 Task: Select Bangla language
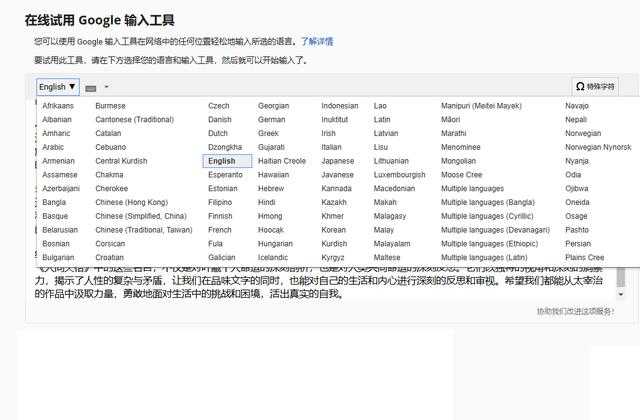point(54,202)
